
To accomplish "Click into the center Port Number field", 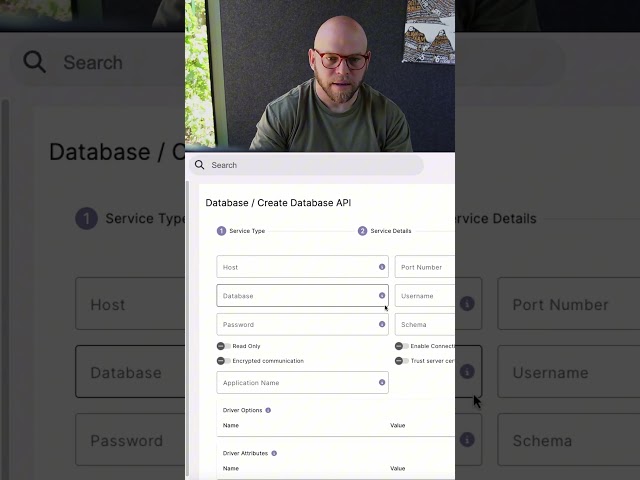I will tap(425, 267).
